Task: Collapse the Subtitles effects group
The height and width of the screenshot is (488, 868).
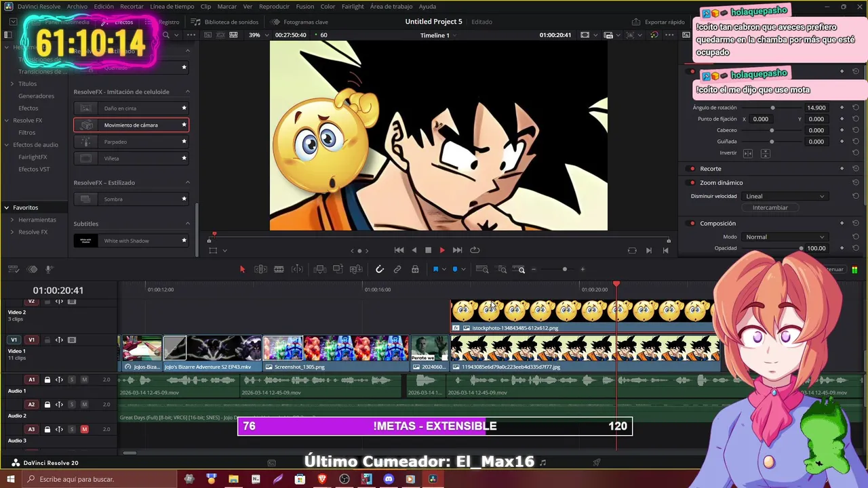Action: pyautogui.click(x=188, y=224)
